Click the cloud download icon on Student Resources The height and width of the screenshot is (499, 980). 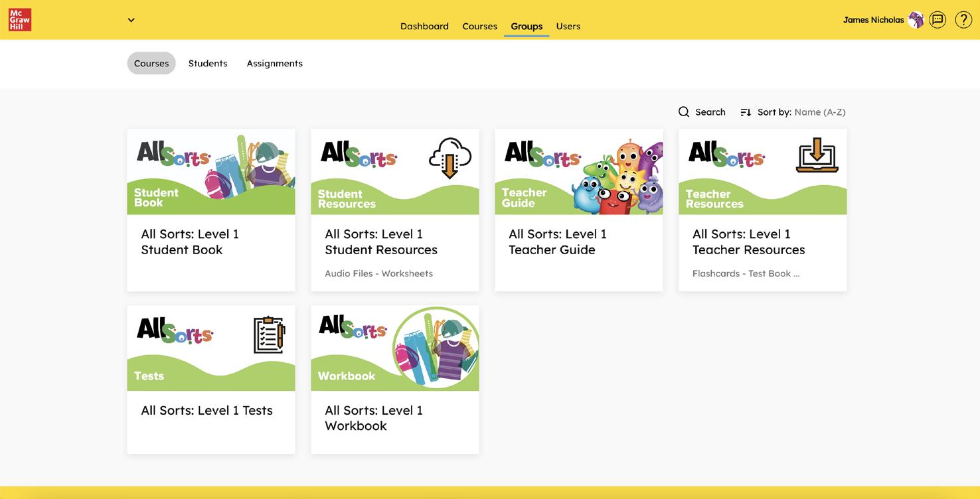[x=449, y=158]
